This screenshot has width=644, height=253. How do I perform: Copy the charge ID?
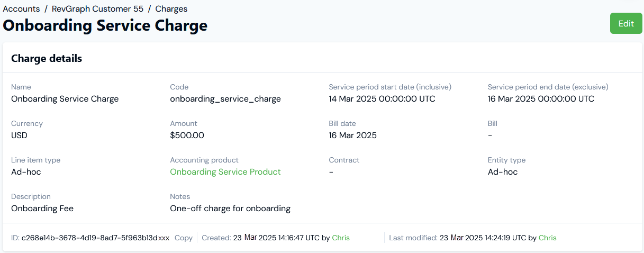pyautogui.click(x=184, y=238)
